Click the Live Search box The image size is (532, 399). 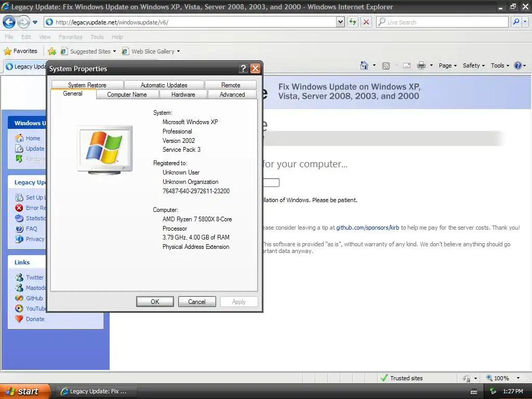(442, 22)
